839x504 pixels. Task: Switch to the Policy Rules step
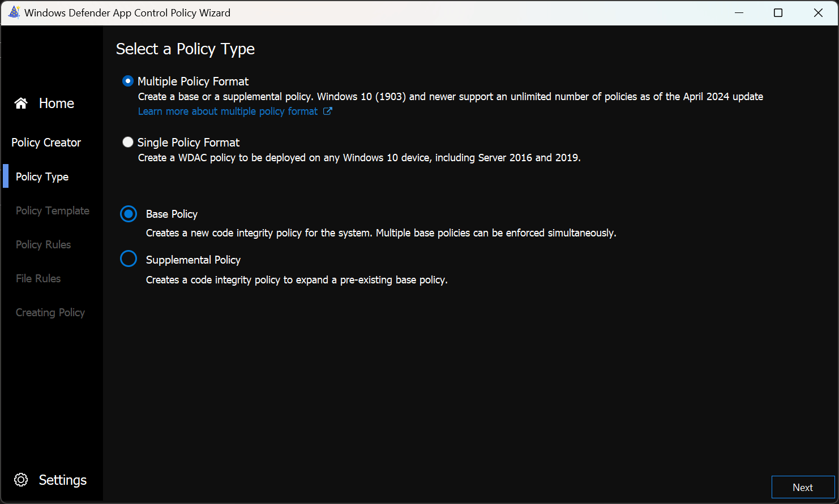click(x=44, y=244)
